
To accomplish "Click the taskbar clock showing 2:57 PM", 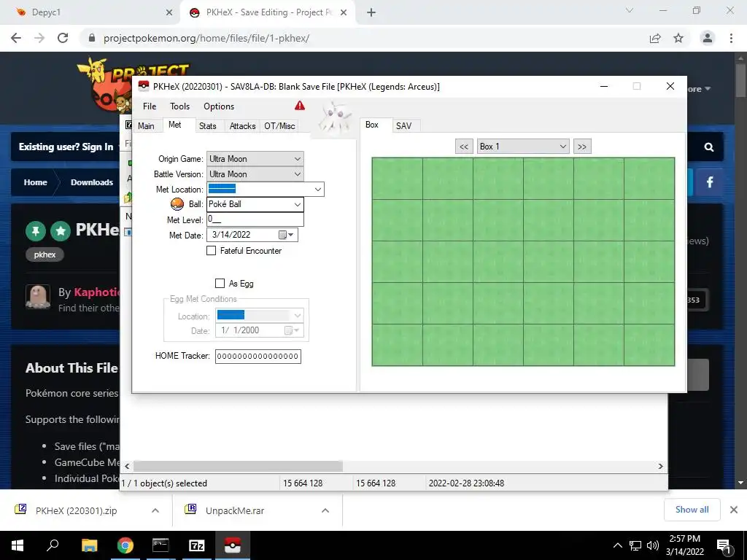I will (684, 545).
